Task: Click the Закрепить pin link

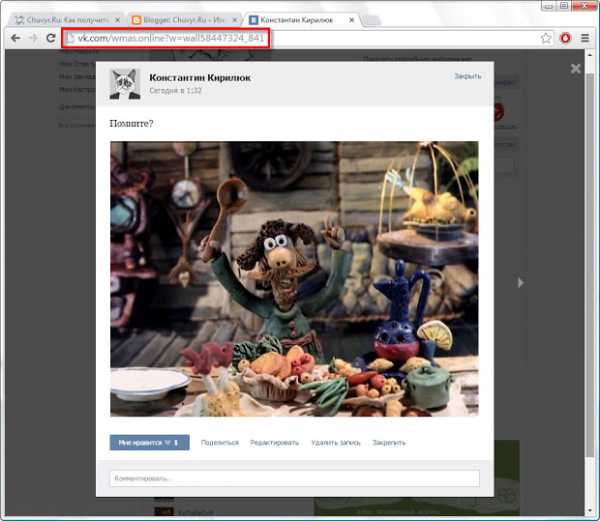Action: [x=389, y=443]
